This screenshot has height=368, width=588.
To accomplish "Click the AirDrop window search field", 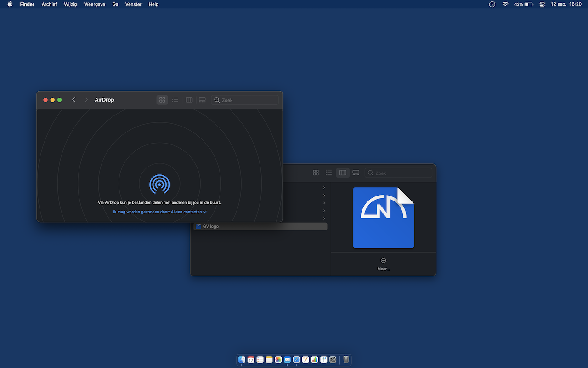I will (x=245, y=100).
